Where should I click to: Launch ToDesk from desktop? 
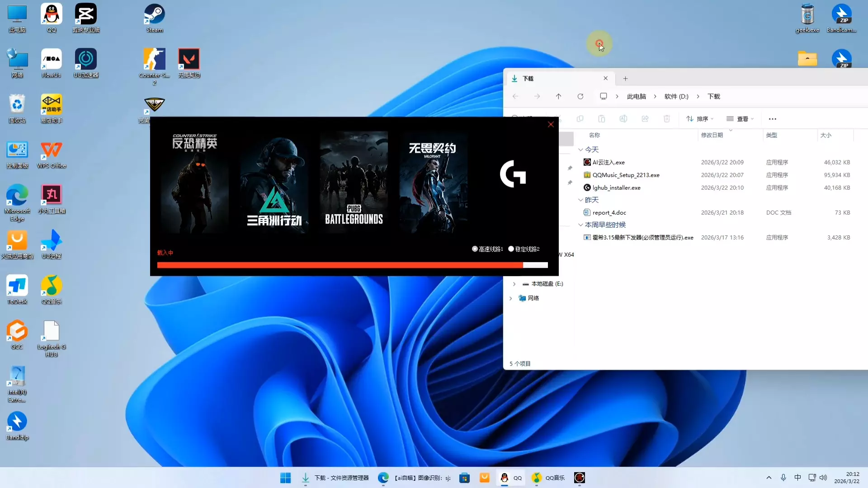pyautogui.click(x=17, y=290)
